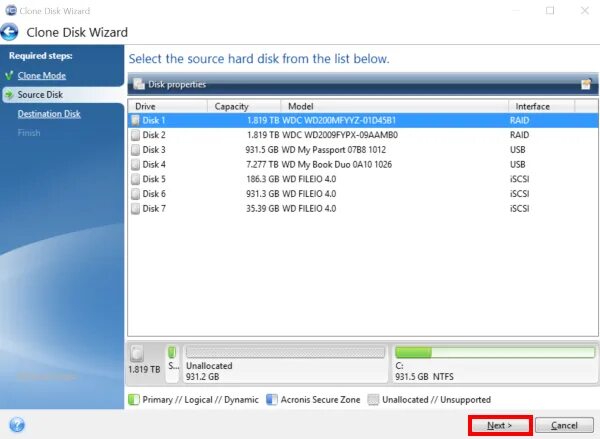600x439 pixels.
Task: Open the help question mark icon
Action: tap(17, 424)
